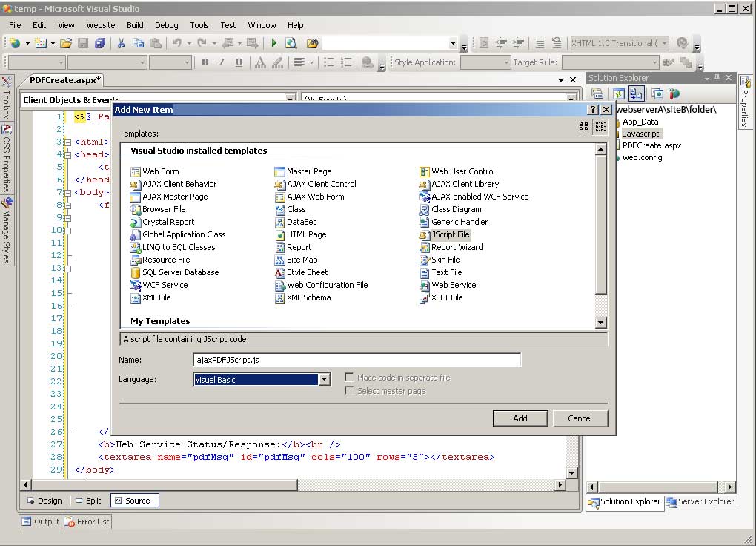Image resolution: width=756 pixels, height=546 pixels.
Task: Toggle Select master page checkbox
Action: [350, 390]
